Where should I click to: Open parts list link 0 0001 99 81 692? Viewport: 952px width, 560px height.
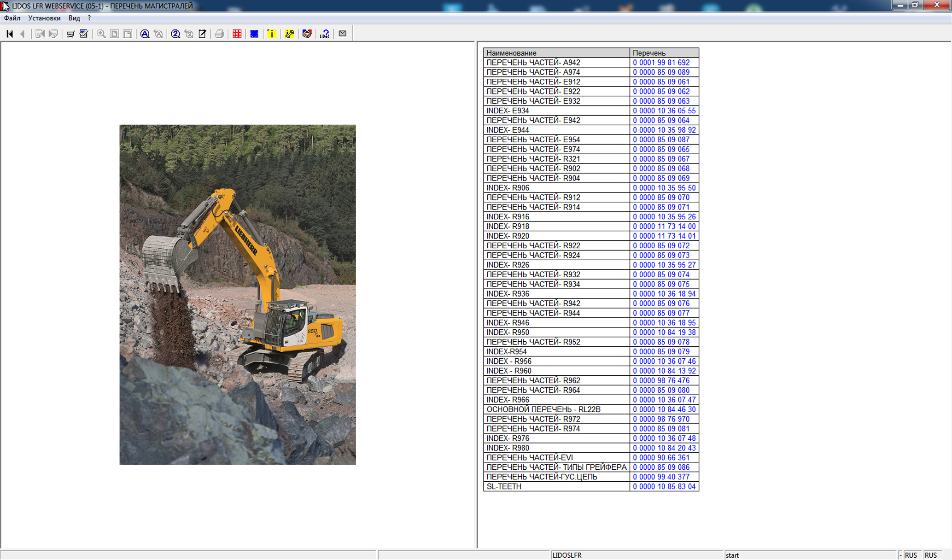pyautogui.click(x=661, y=63)
